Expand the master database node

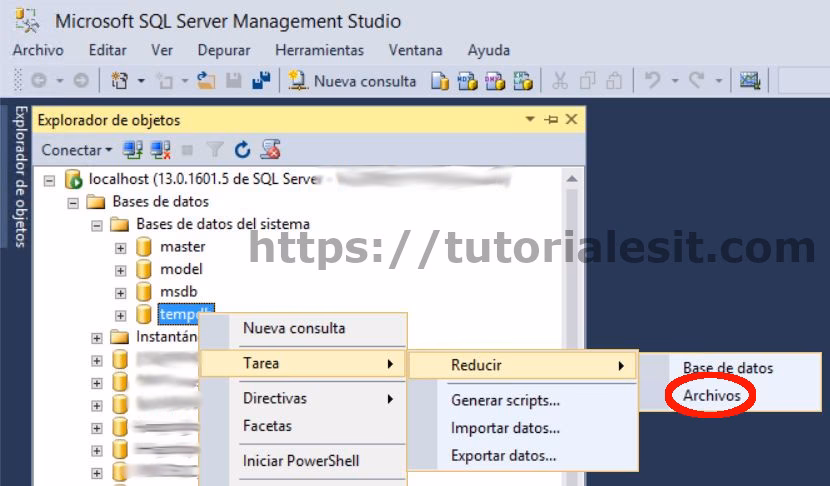point(121,248)
